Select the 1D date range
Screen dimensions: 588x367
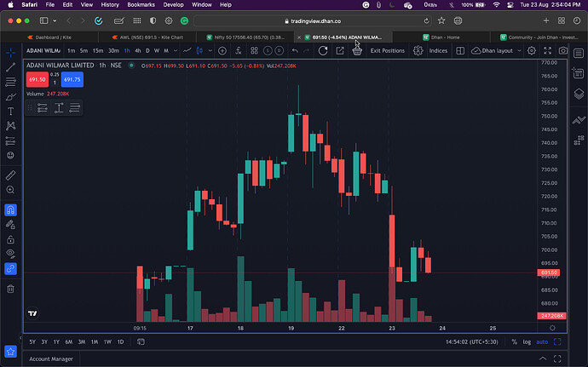point(120,342)
